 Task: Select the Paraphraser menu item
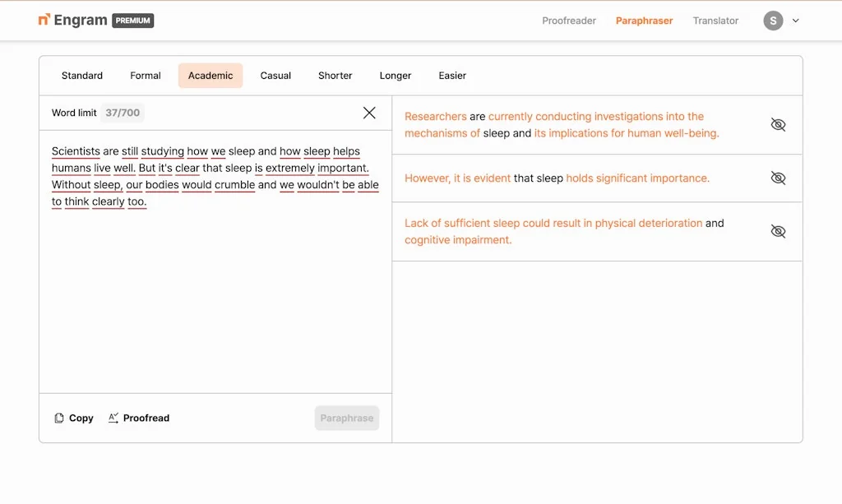point(644,21)
